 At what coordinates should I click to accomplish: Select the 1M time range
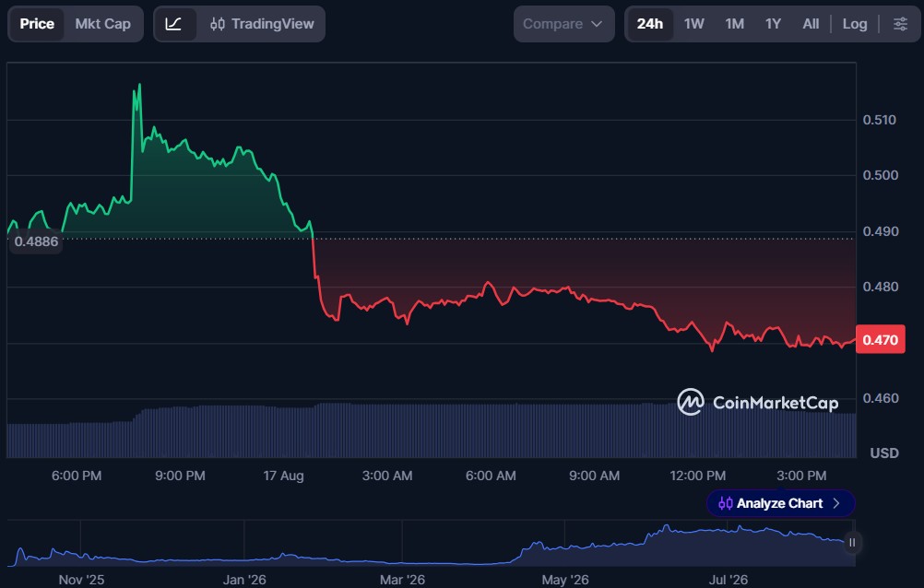[734, 24]
